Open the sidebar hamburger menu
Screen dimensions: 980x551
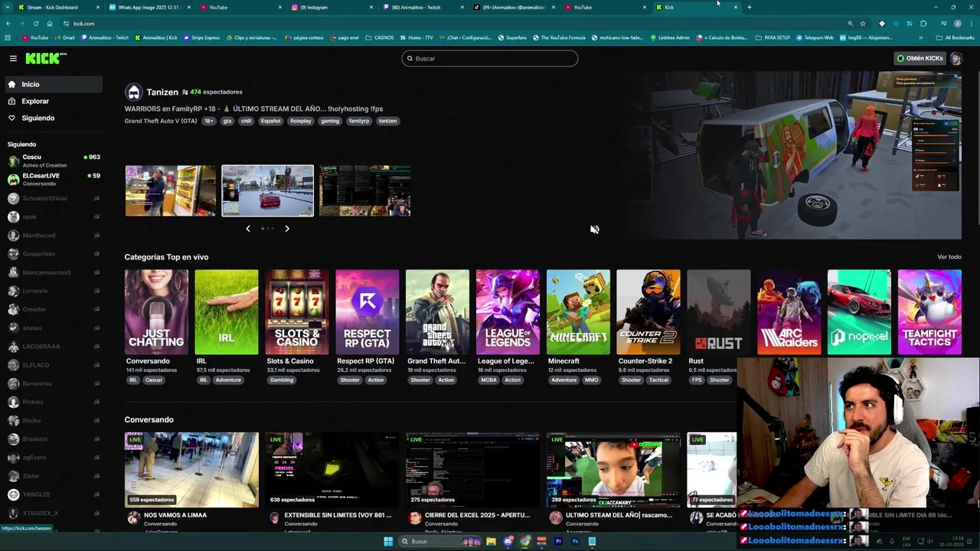click(x=13, y=58)
